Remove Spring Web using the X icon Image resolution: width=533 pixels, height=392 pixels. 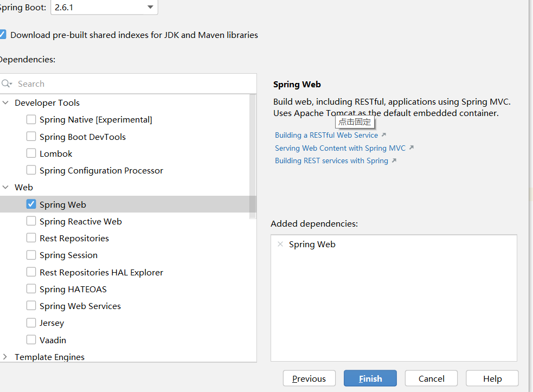tap(280, 244)
